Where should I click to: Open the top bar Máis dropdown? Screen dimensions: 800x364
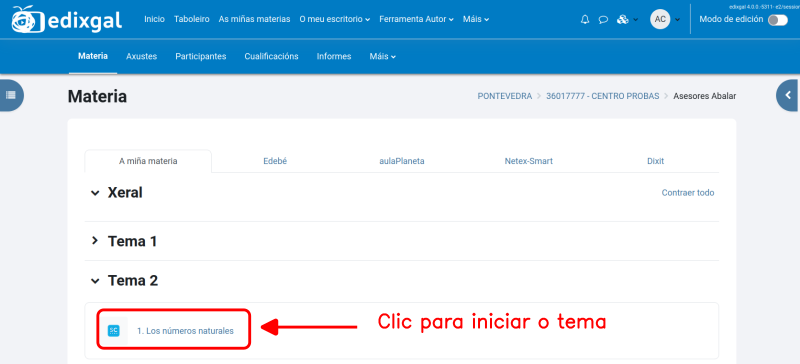(x=476, y=19)
